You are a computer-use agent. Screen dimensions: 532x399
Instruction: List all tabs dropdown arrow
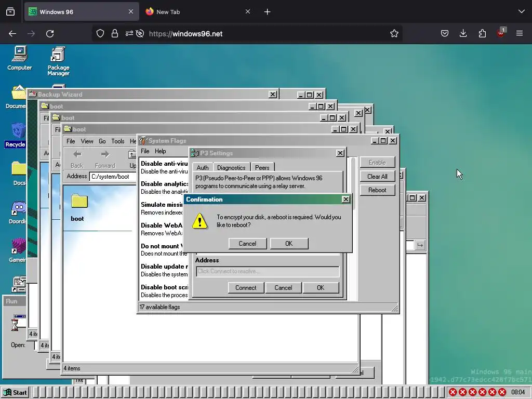coord(522,11)
